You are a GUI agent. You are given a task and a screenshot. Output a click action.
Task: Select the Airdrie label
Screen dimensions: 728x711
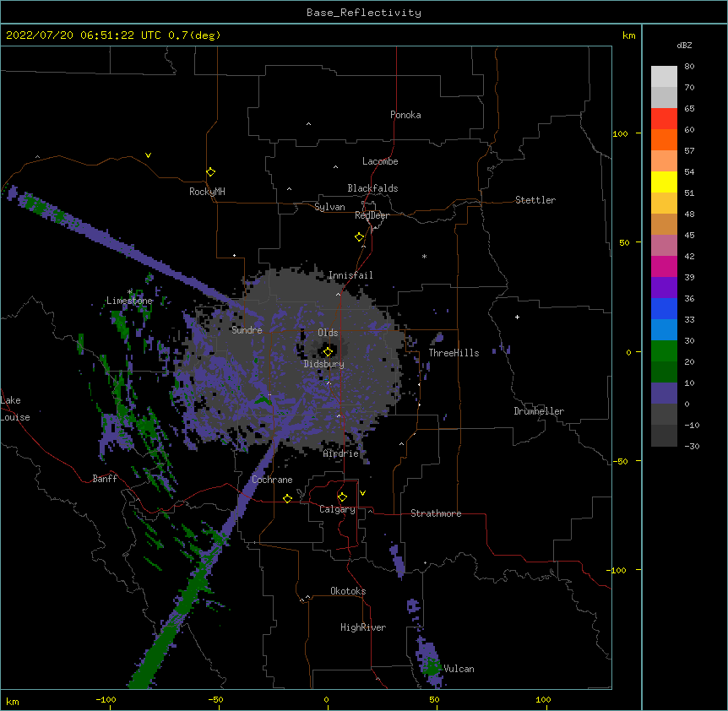coord(341,453)
